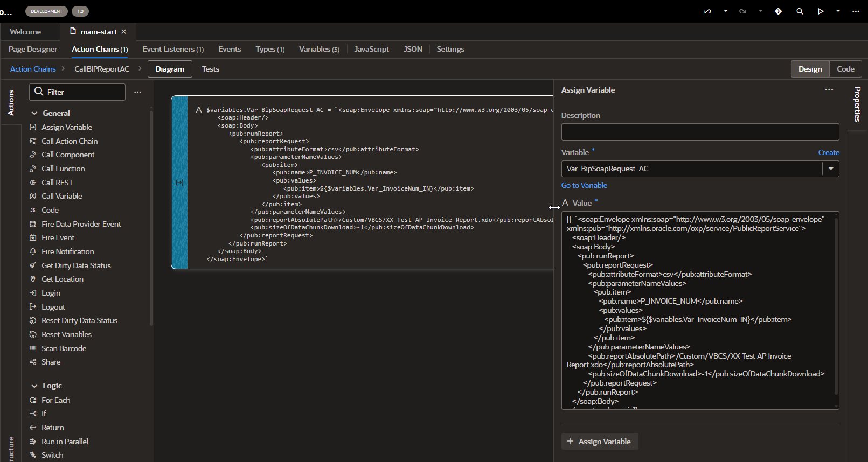Click the actions Filter field
Image resolution: width=868 pixels, height=462 pixels.
pos(77,92)
